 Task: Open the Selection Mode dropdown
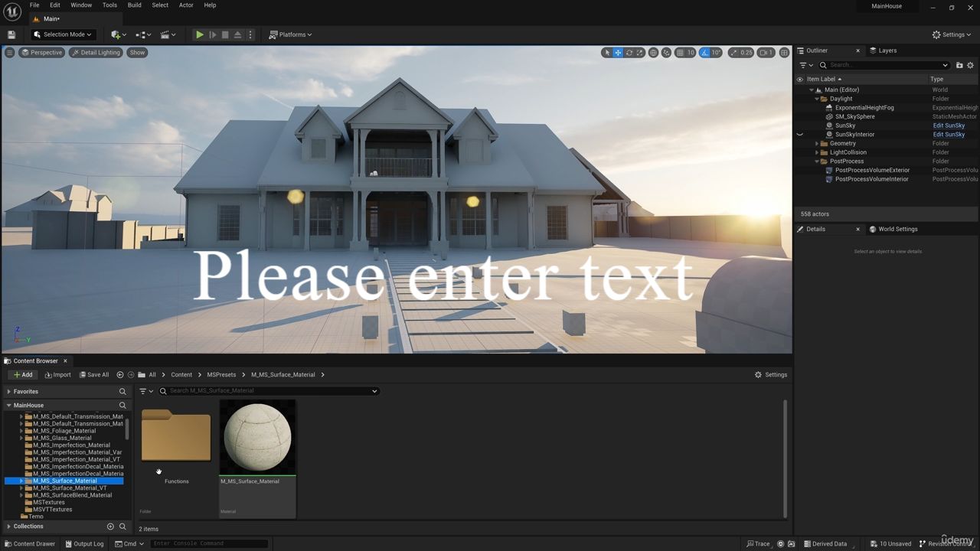click(x=63, y=34)
